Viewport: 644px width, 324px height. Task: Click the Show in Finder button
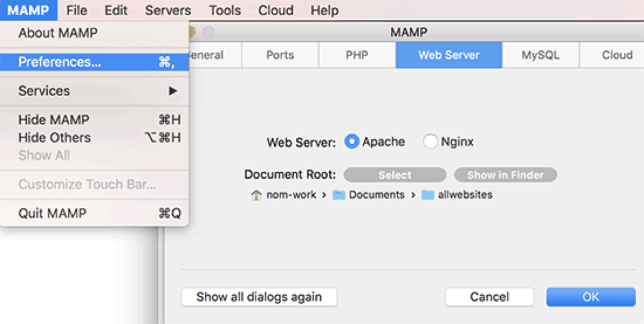[506, 175]
